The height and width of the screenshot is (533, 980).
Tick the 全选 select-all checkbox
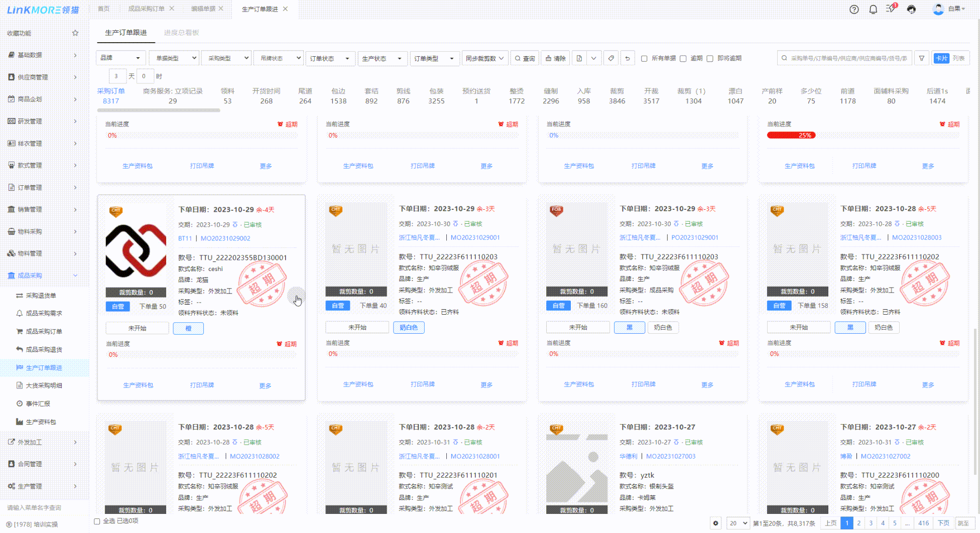[x=97, y=521]
